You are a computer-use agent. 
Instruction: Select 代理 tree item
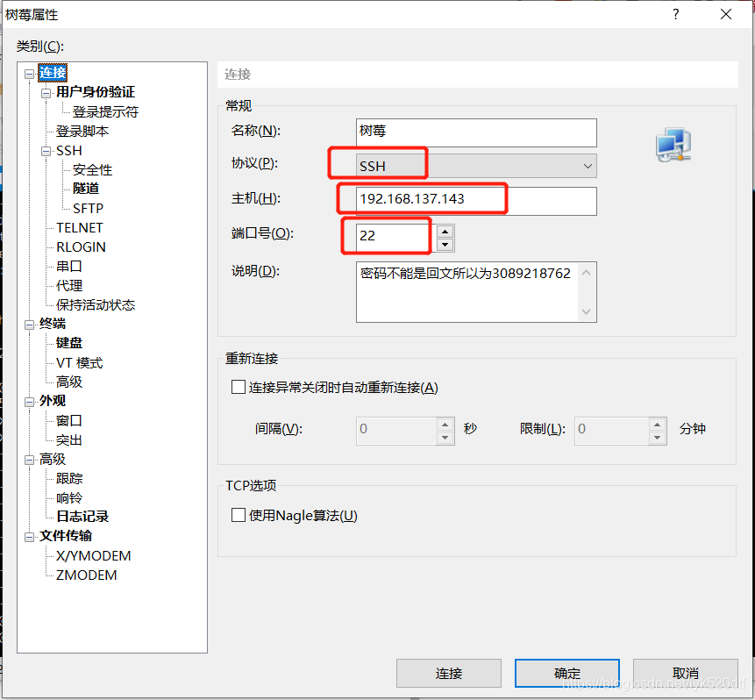tap(69, 285)
